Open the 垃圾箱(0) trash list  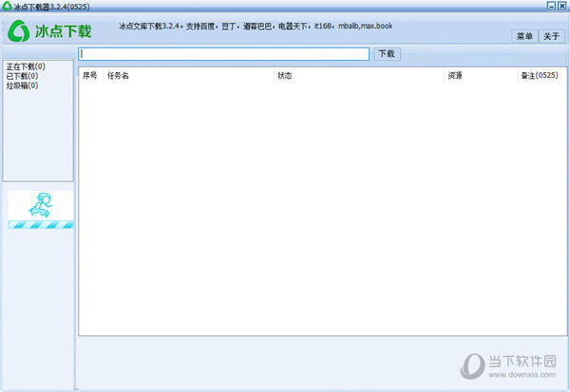(21, 85)
